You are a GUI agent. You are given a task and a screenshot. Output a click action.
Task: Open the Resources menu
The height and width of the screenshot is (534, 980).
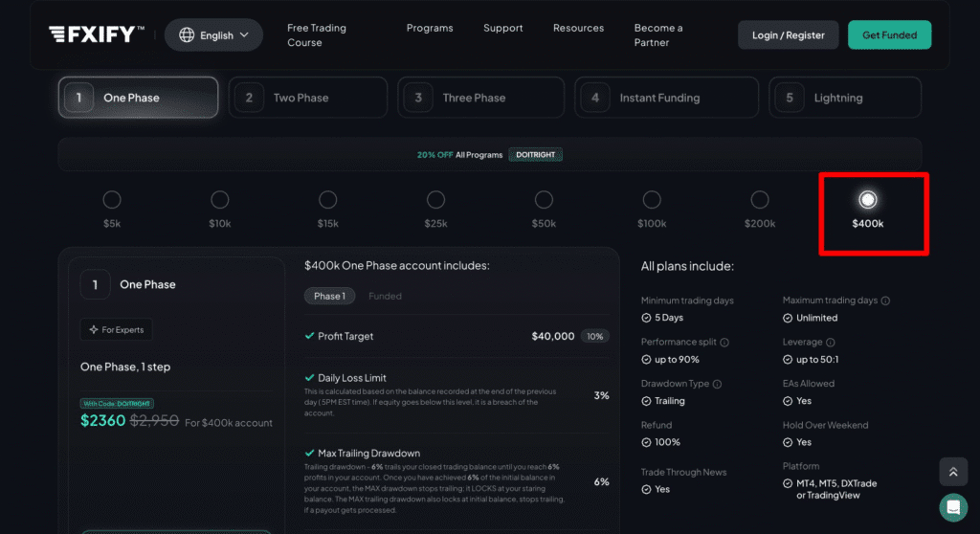(578, 28)
